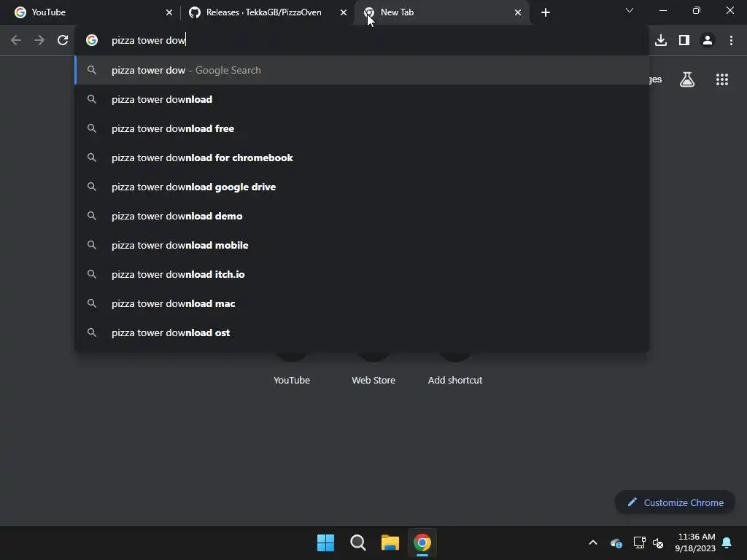
Task: Choose the 'pizza tower download' suggestion
Action: pos(362,99)
